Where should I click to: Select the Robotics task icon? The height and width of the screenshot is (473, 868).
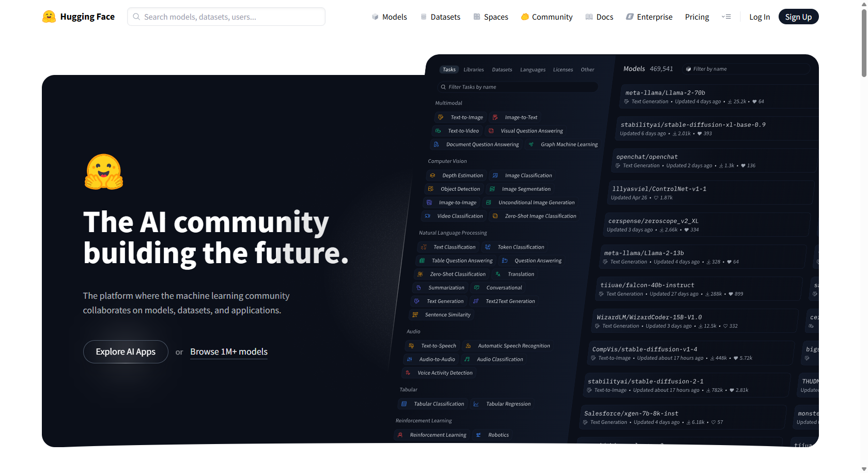[478, 435]
